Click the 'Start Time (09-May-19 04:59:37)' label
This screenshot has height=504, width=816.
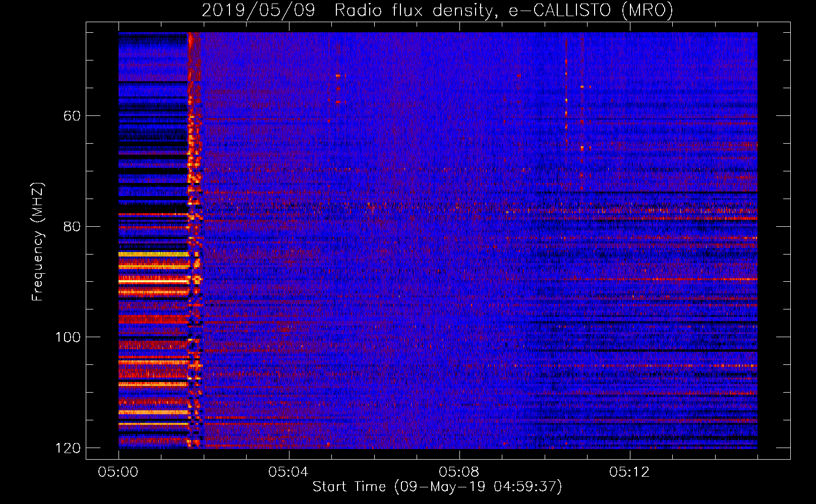click(x=437, y=487)
